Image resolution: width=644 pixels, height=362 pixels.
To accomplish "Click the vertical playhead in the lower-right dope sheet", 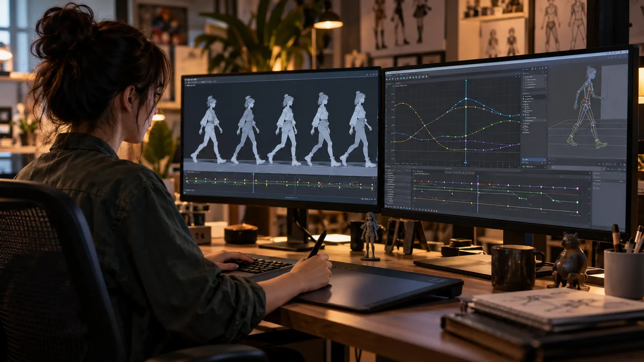I will click(478, 194).
